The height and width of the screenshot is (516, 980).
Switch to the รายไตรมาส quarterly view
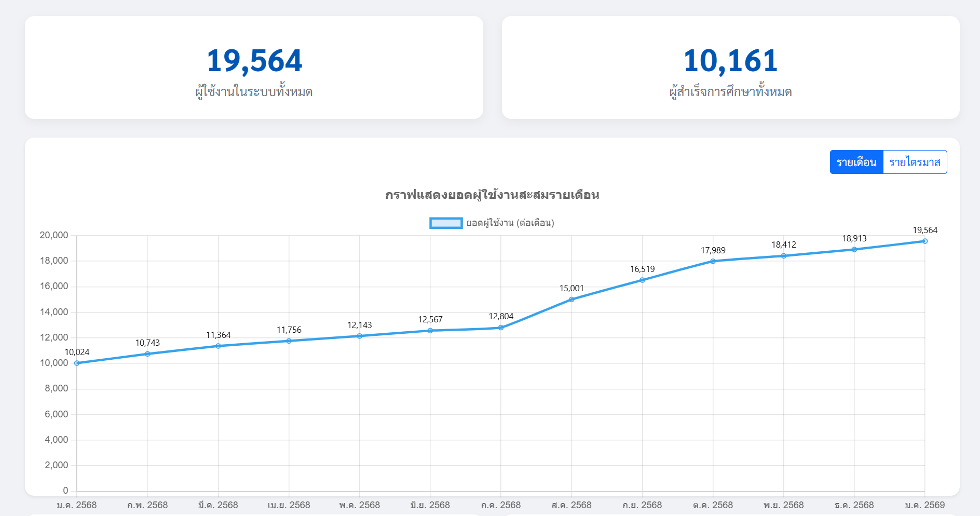[x=915, y=162]
